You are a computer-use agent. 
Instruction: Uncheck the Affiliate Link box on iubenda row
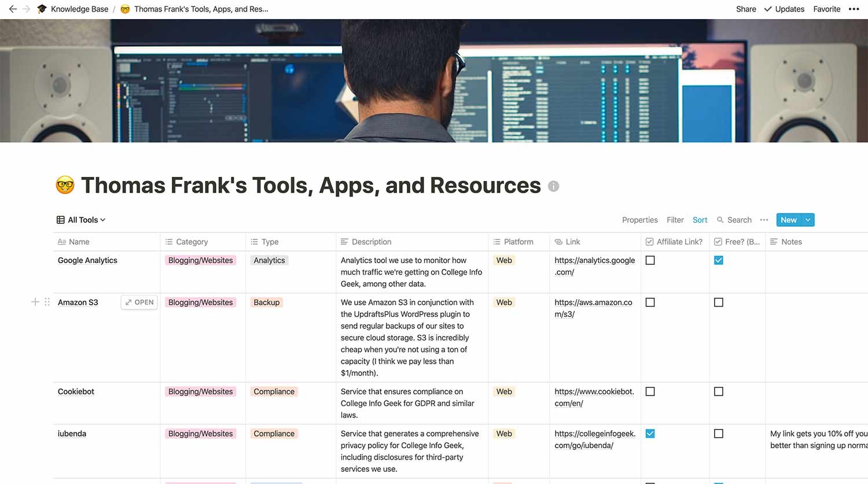[x=650, y=433]
